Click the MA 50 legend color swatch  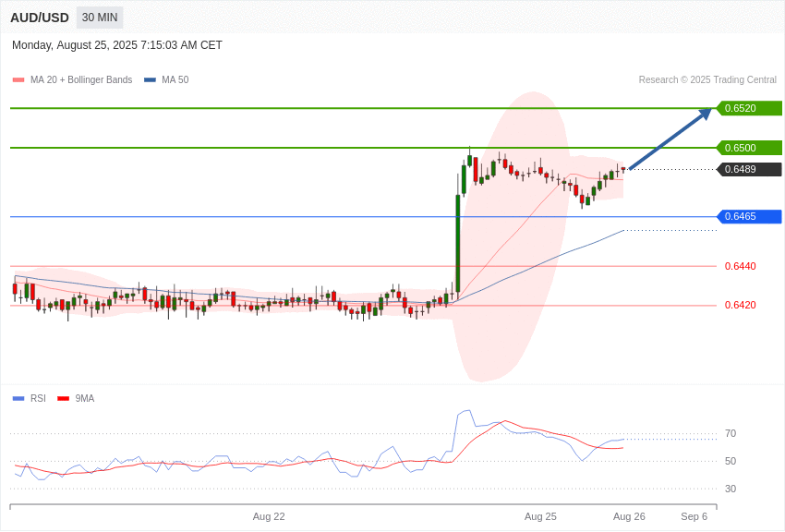click(151, 80)
